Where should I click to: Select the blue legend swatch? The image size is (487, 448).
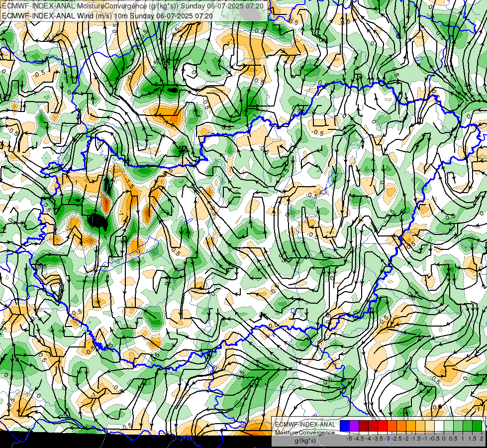pyautogui.click(x=345, y=426)
